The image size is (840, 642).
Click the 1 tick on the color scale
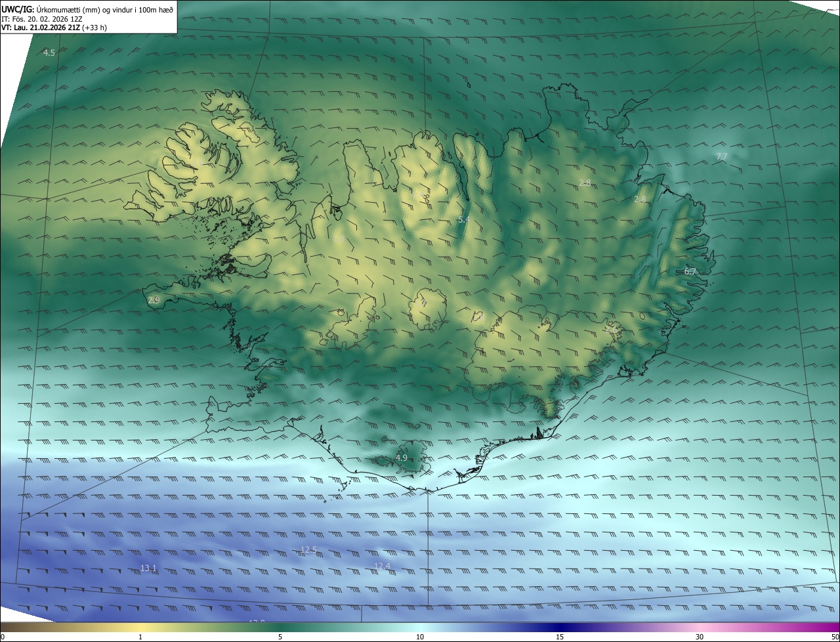click(x=140, y=637)
